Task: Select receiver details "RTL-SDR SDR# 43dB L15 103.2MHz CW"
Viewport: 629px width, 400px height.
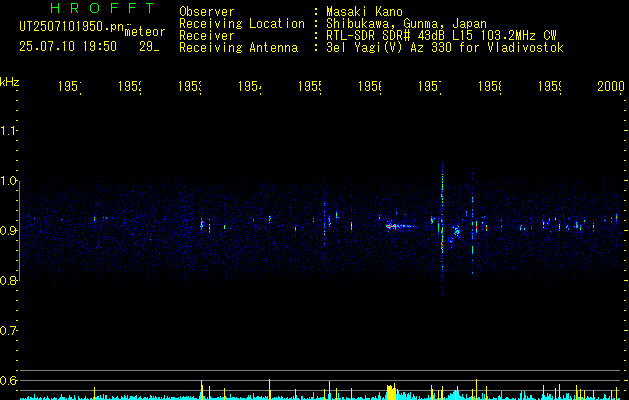Action: coord(441,36)
